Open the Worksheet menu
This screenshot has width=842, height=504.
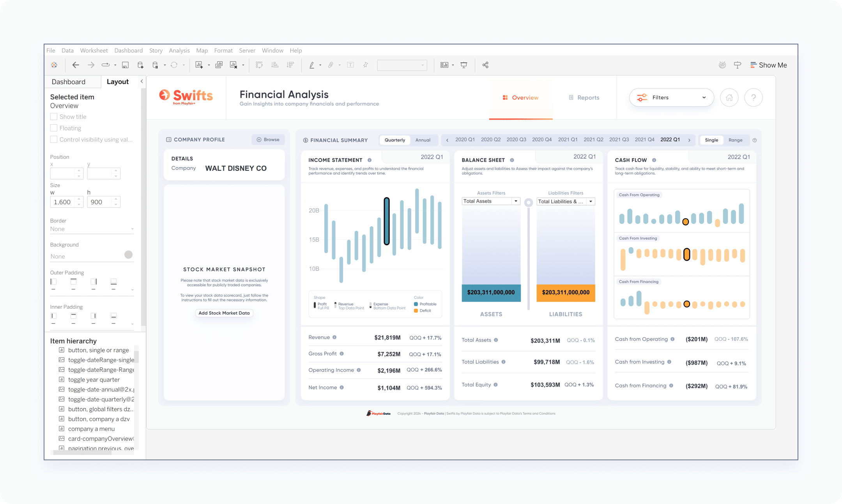point(94,50)
